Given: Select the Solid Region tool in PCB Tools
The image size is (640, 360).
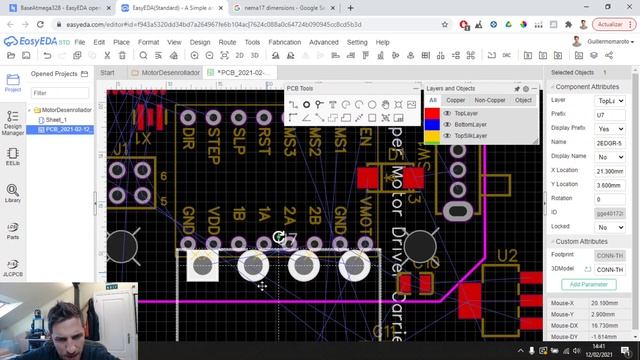Looking at the screenshot, I should (x=346, y=118).
